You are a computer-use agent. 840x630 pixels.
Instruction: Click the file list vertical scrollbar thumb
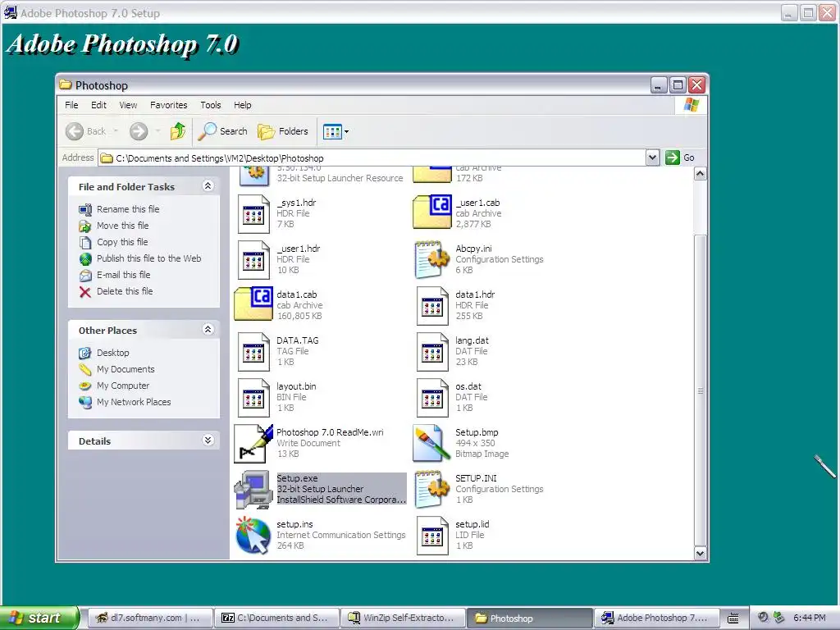(x=701, y=390)
